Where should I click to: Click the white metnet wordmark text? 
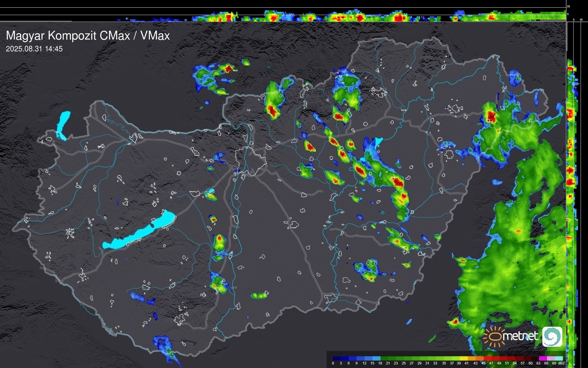point(520,336)
